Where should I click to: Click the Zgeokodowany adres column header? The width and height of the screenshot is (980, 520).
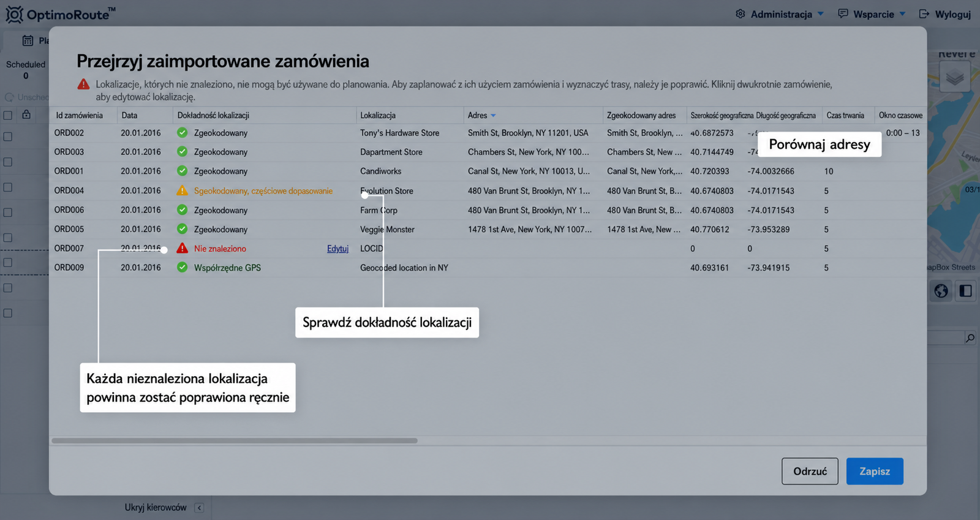641,115
